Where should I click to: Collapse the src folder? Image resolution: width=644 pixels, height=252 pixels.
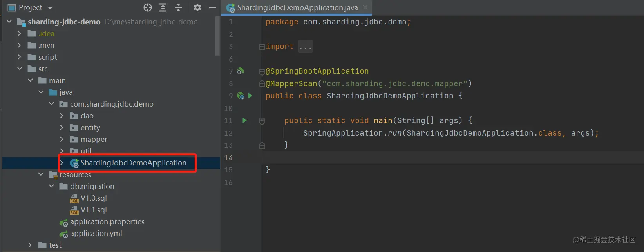[x=20, y=69]
